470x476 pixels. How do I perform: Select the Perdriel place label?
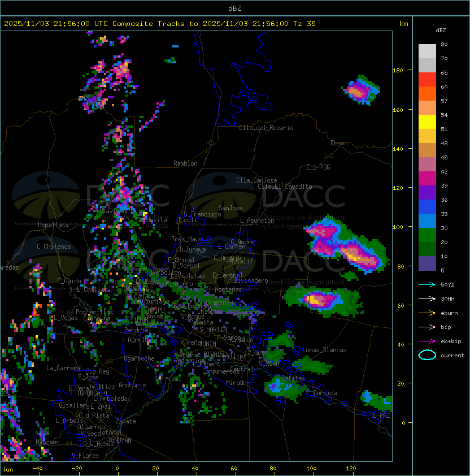coord(137,330)
